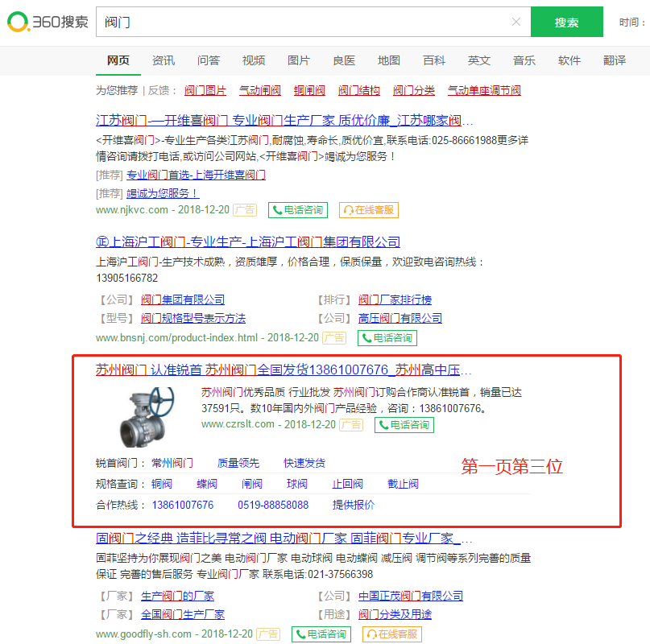
Task: Click 在线客服 for www.njkvc.com
Action: tap(369, 210)
